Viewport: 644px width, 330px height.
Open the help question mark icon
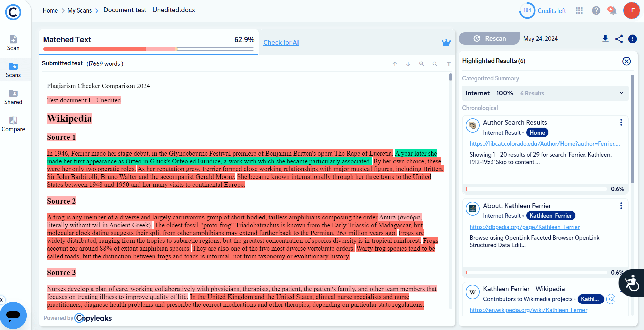tap(596, 11)
